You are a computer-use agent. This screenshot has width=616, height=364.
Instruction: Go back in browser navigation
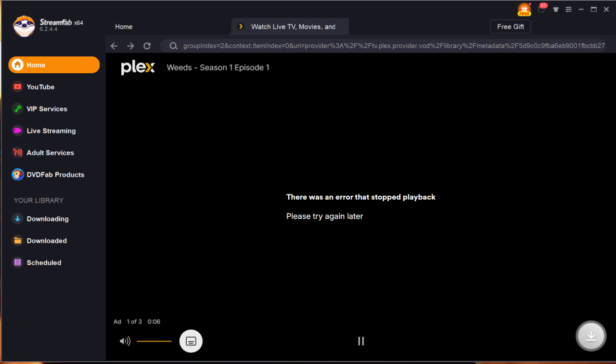click(x=114, y=46)
